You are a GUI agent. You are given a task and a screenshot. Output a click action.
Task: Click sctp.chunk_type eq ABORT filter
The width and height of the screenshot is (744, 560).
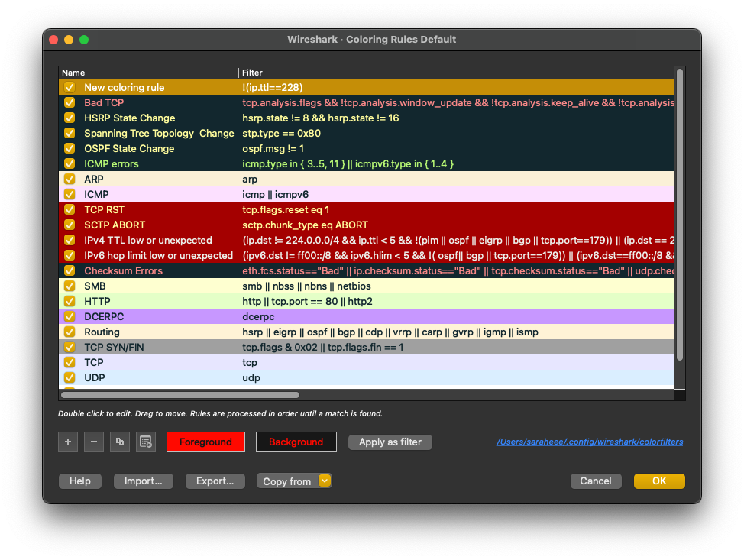[x=305, y=225]
